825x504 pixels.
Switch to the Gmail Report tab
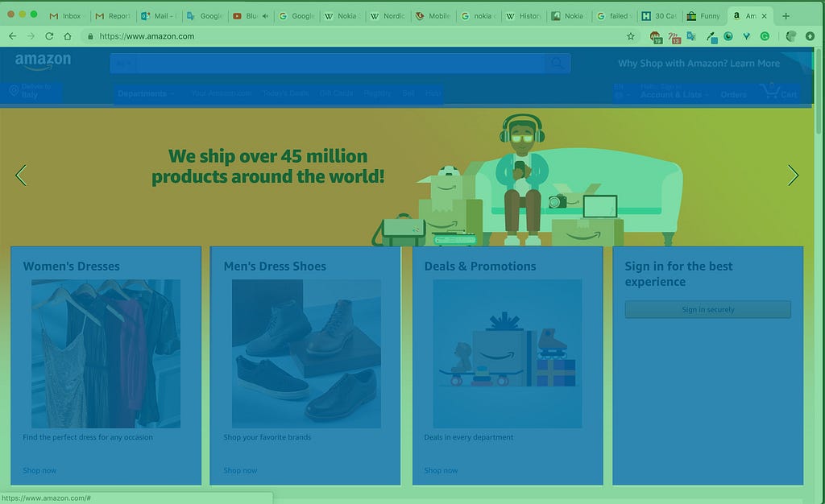[113, 16]
